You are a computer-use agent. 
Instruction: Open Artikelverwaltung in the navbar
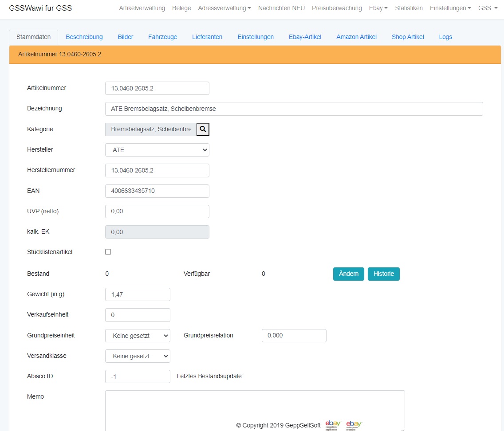click(142, 8)
